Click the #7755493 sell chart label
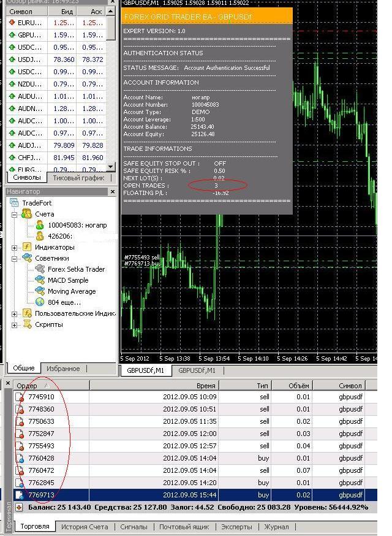 [141, 258]
